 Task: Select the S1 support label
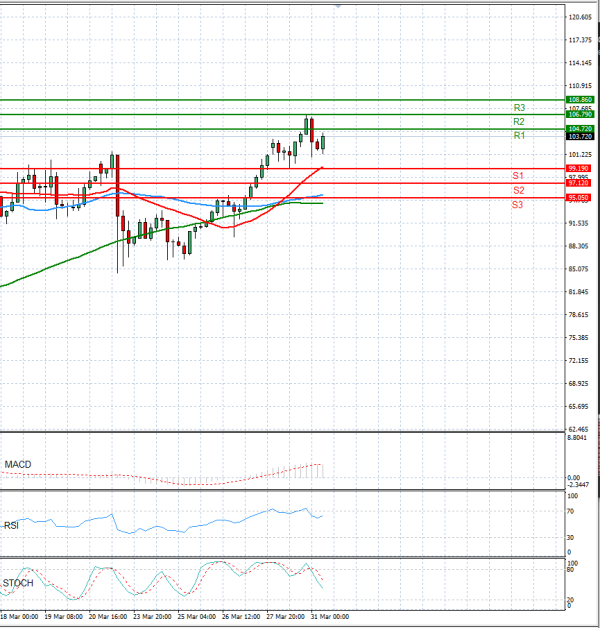pos(518,175)
